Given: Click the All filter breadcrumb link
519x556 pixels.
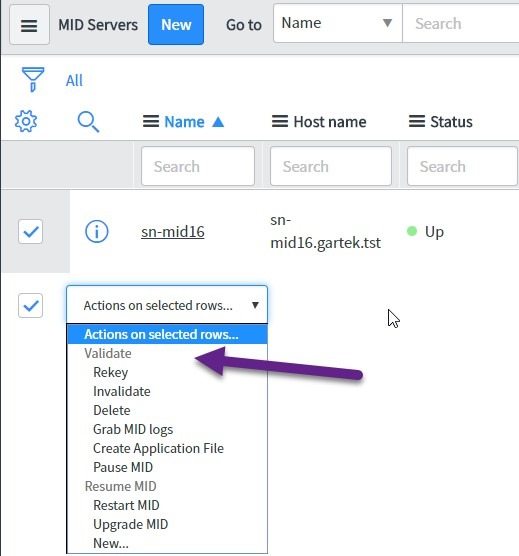Looking at the screenshot, I should tap(74, 80).
